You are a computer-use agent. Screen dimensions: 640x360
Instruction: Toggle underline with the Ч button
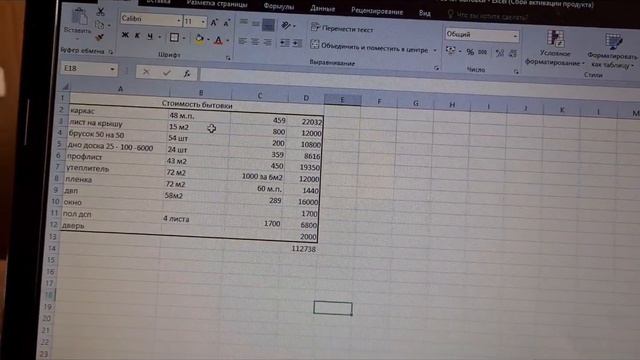tap(150, 36)
